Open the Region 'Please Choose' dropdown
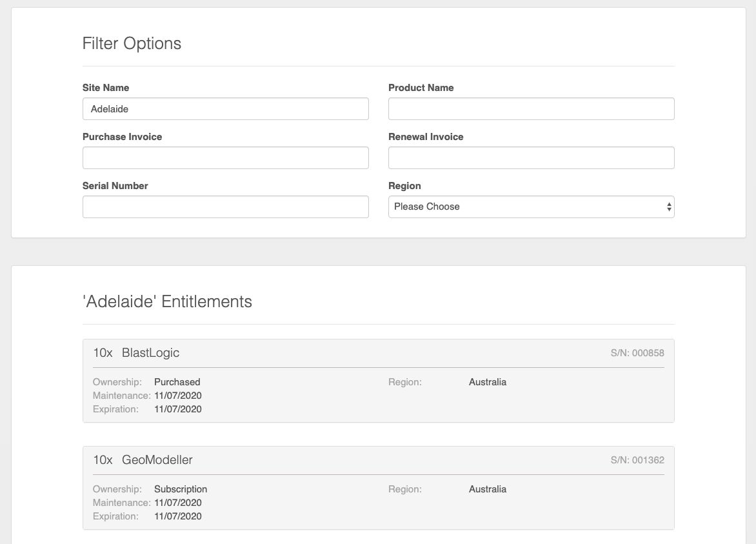This screenshot has width=756, height=544. [531, 207]
